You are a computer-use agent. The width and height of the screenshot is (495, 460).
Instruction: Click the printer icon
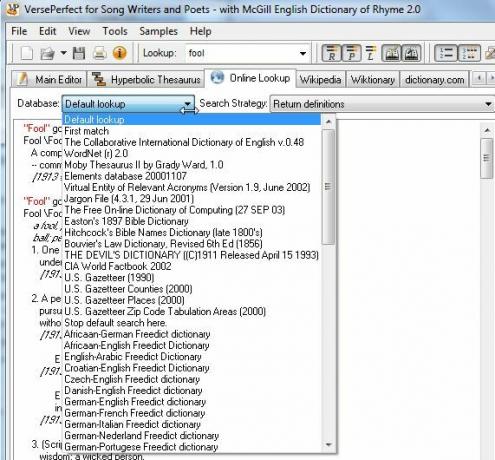tap(99, 53)
